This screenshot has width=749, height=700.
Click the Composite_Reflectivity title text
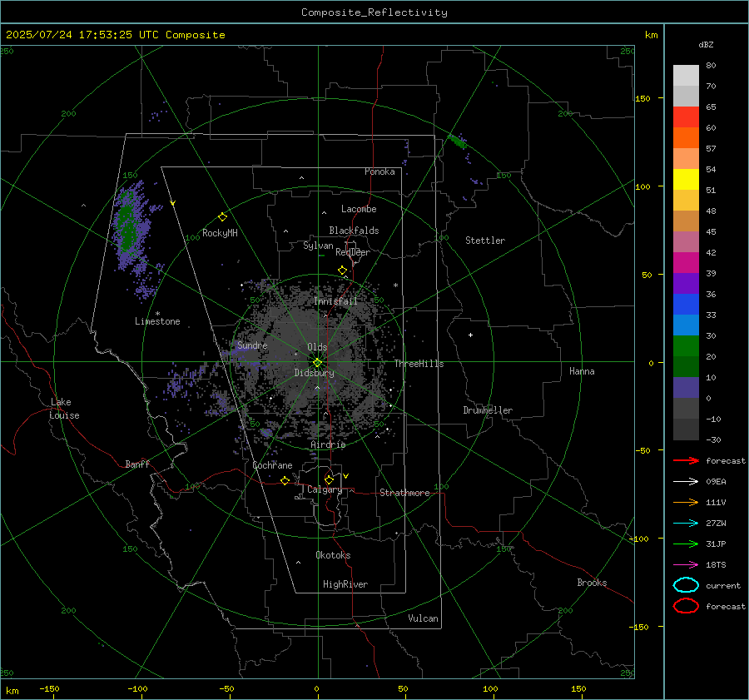click(374, 12)
